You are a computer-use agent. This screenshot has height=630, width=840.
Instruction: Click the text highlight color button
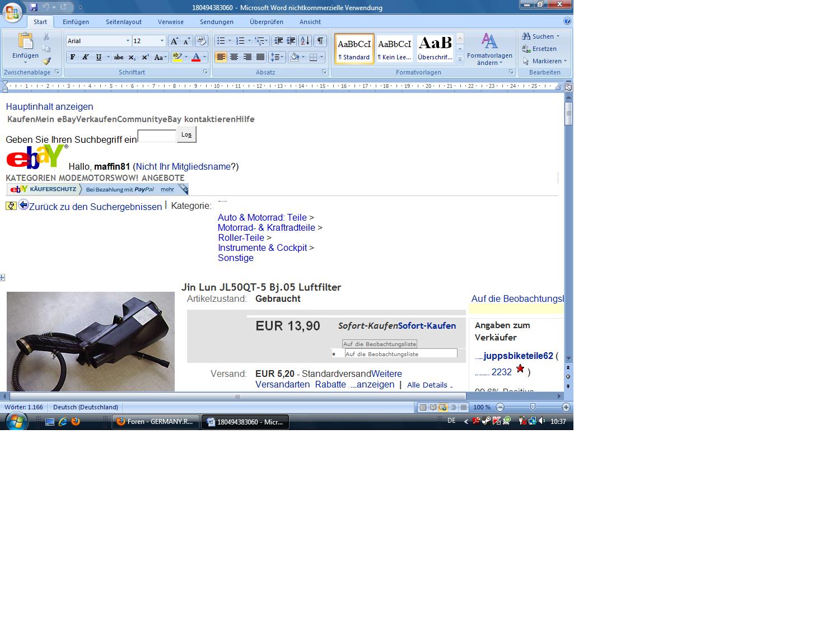tap(178, 57)
